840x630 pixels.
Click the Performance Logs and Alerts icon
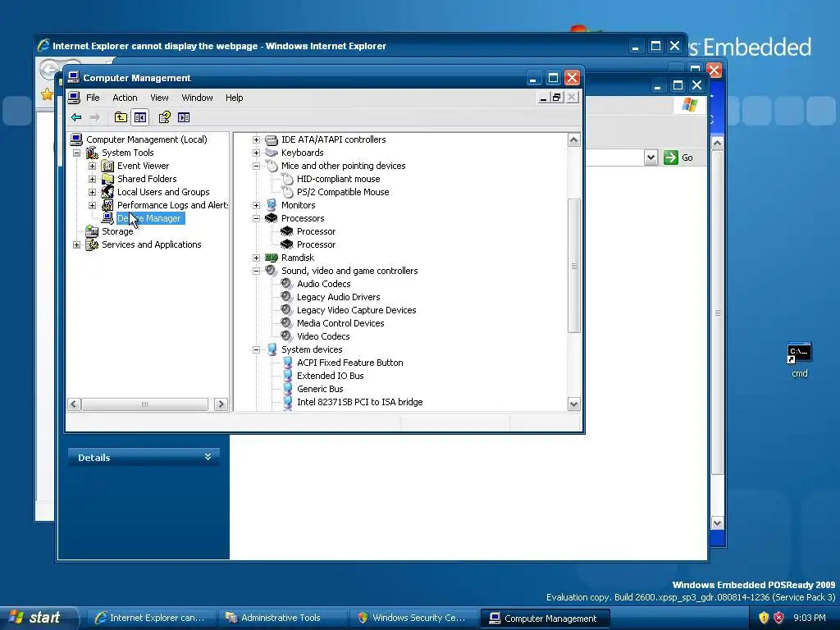[107, 205]
